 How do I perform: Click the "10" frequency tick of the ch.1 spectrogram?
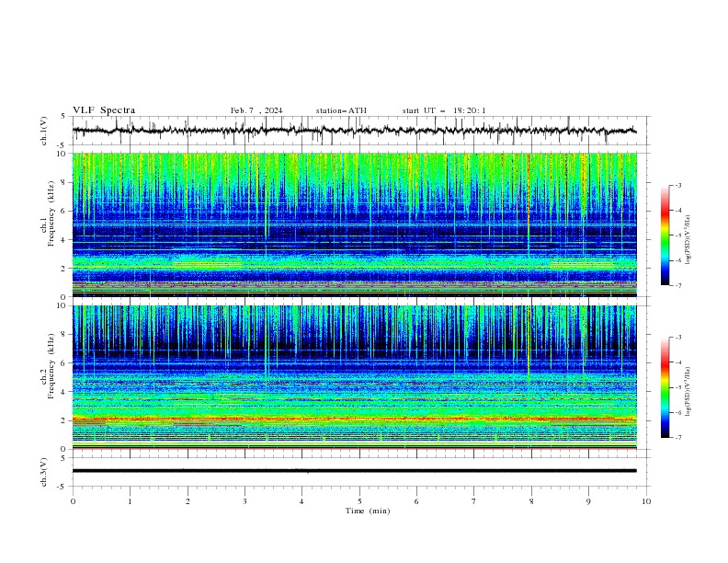coord(63,154)
